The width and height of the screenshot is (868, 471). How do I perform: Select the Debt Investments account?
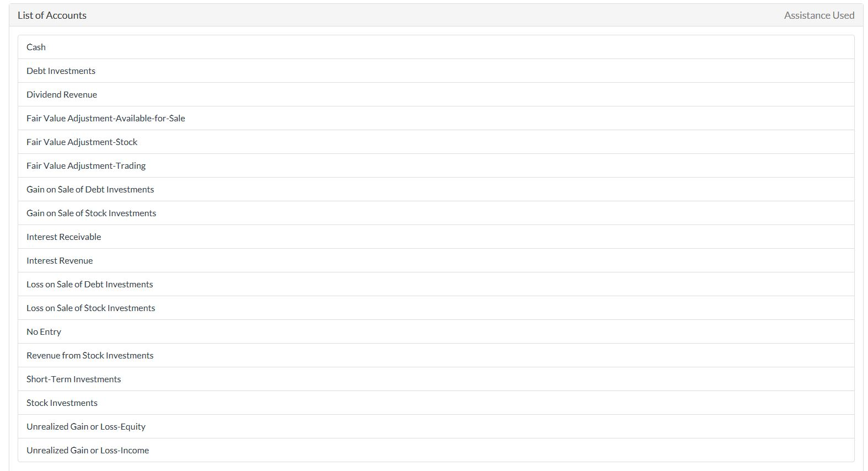(61, 71)
